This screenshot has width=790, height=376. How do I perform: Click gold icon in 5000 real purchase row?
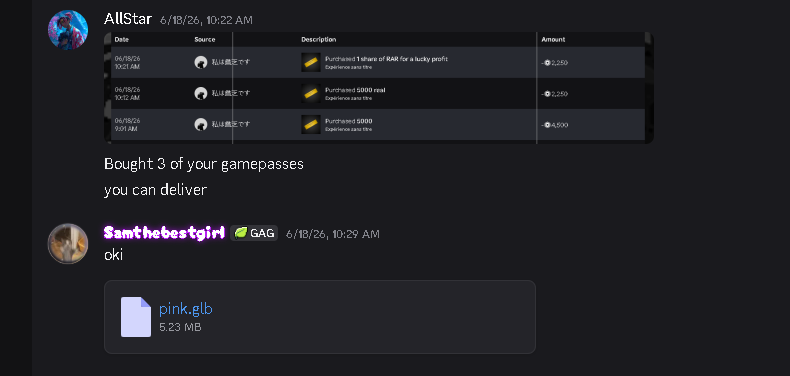point(311,94)
